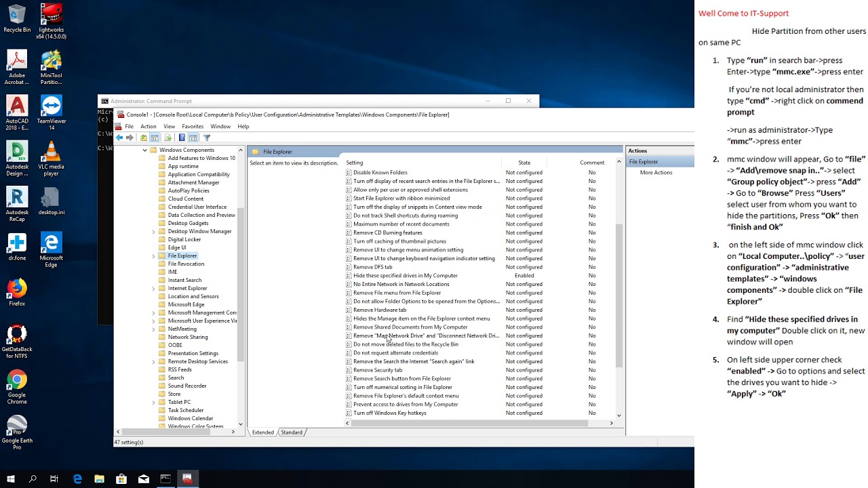
Task: Open Adobe Acrobat desktop icon
Action: coord(17,67)
